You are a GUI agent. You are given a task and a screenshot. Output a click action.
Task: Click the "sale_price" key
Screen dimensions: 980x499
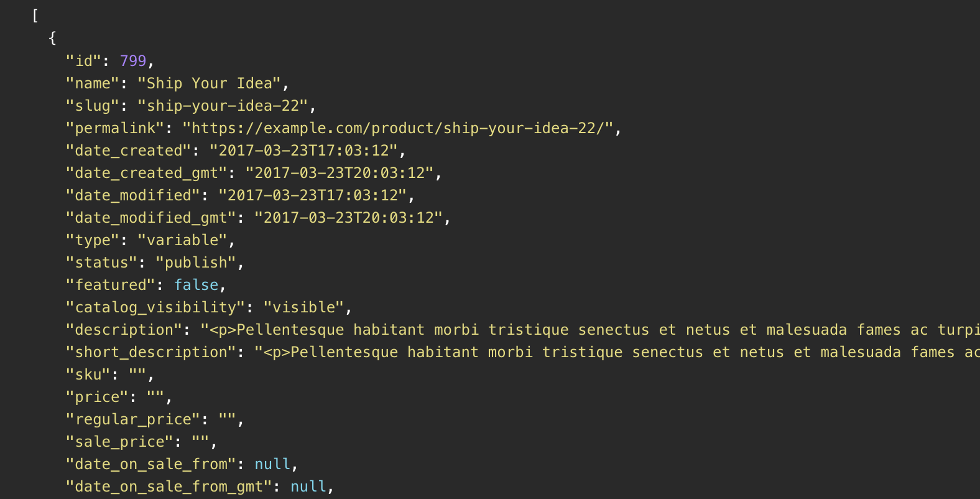coord(119,442)
